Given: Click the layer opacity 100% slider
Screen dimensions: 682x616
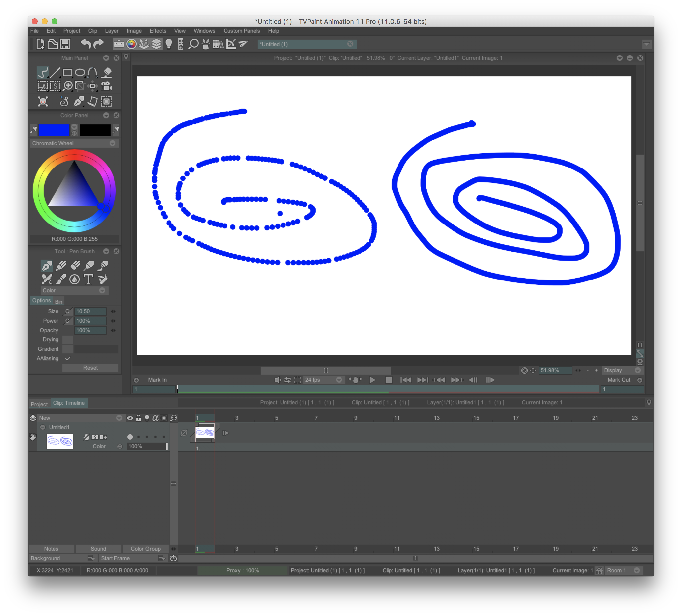Looking at the screenshot, I should [147, 446].
